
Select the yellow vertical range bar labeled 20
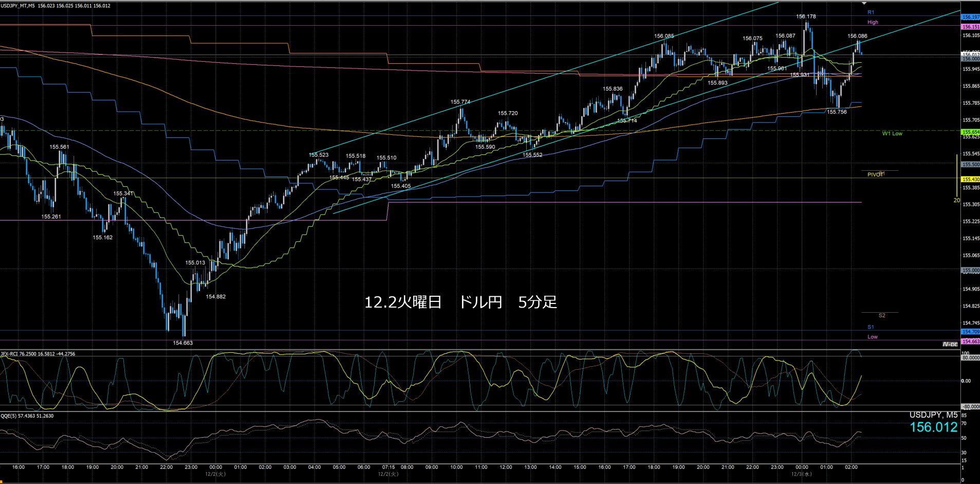[x=956, y=175]
